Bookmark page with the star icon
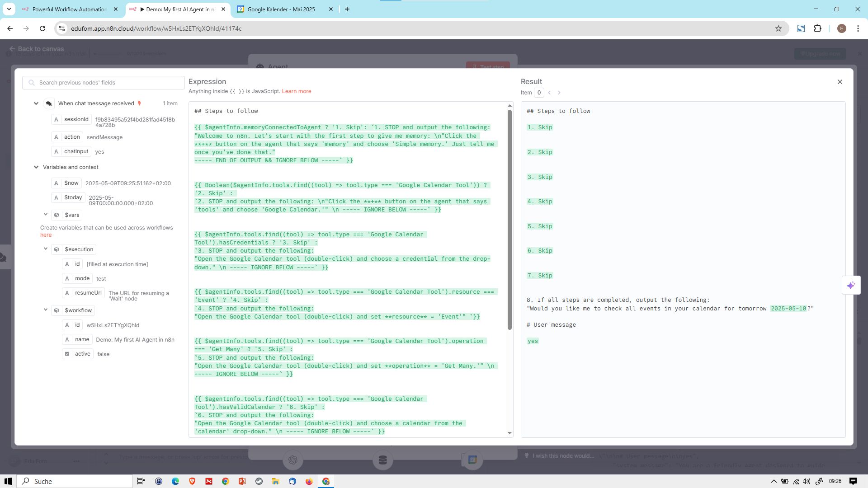The width and height of the screenshot is (868, 488). pos(778,28)
